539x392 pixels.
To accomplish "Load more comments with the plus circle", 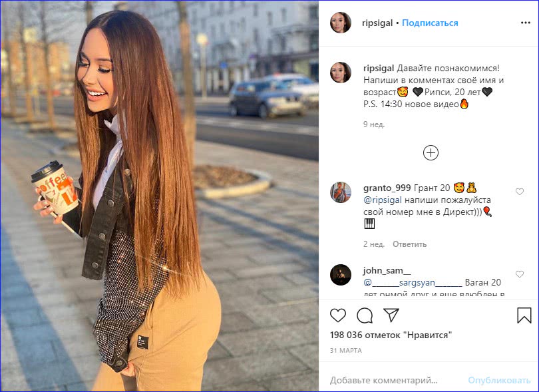I will point(431,152).
